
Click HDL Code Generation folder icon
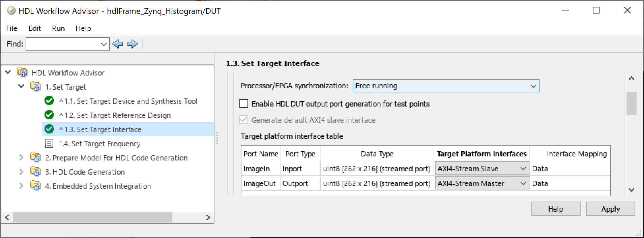[36, 172]
